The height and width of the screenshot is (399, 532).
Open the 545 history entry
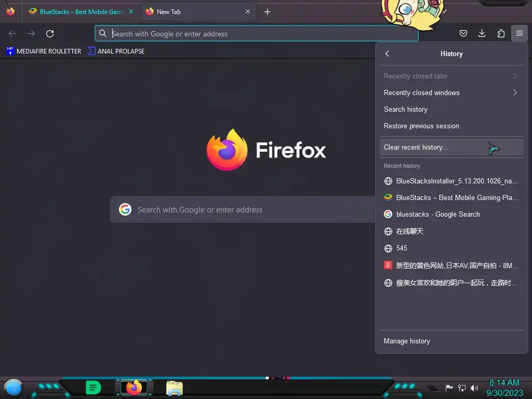coord(451,248)
